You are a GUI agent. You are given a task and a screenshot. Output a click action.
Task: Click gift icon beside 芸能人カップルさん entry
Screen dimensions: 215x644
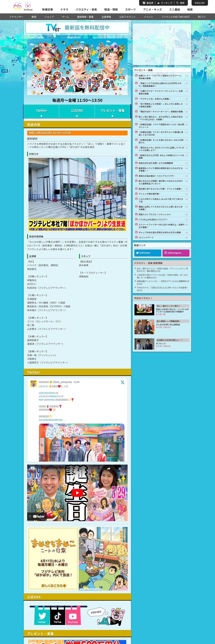pos(136,214)
